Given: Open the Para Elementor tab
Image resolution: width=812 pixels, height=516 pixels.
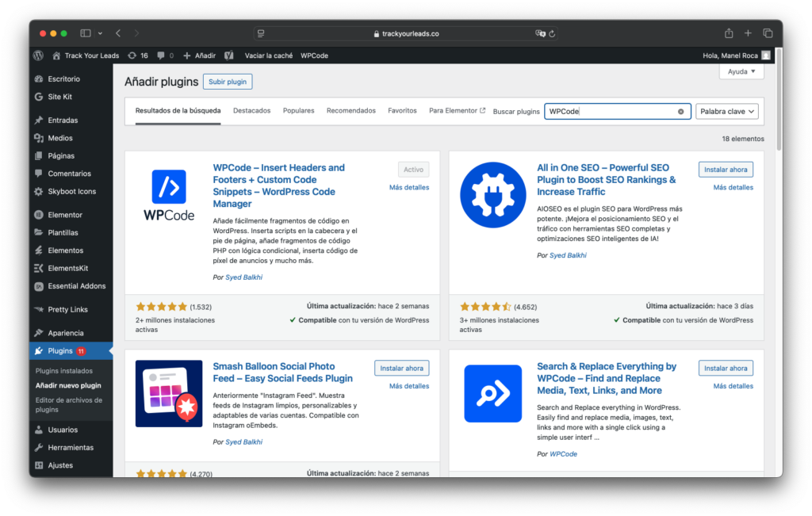Looking at the screenshot, I should pos(457,111).
